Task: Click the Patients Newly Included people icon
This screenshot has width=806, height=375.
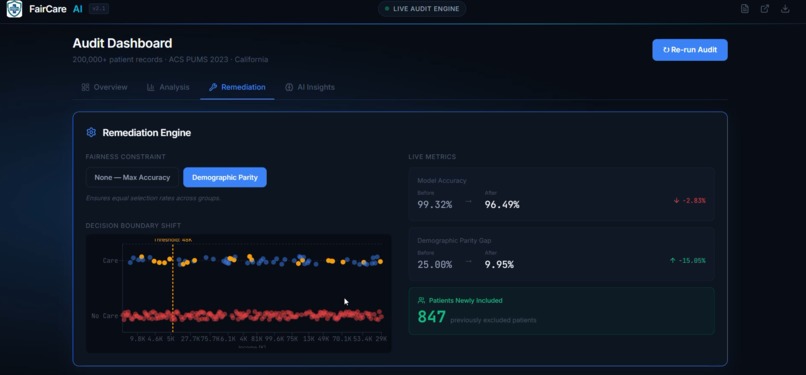Action: click(x=422, y=301)
